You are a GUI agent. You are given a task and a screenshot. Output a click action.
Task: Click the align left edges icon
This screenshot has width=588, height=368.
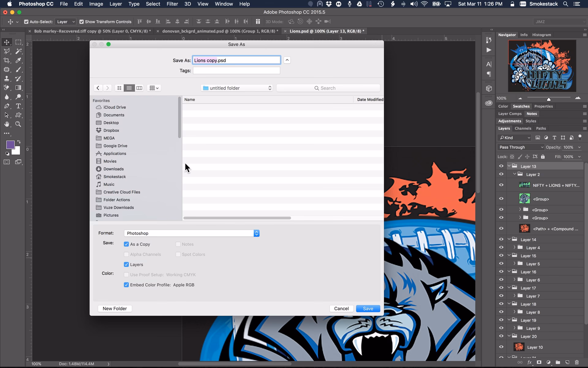click(x=168, y=21)
